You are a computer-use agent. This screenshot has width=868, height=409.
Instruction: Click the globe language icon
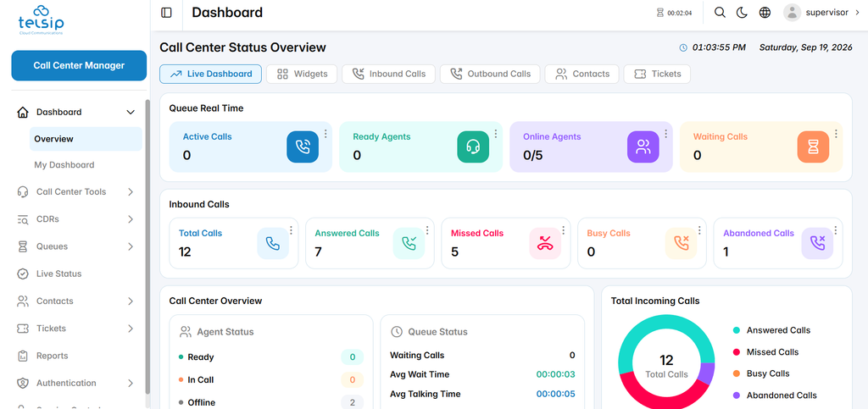click(x=765, y=12)
